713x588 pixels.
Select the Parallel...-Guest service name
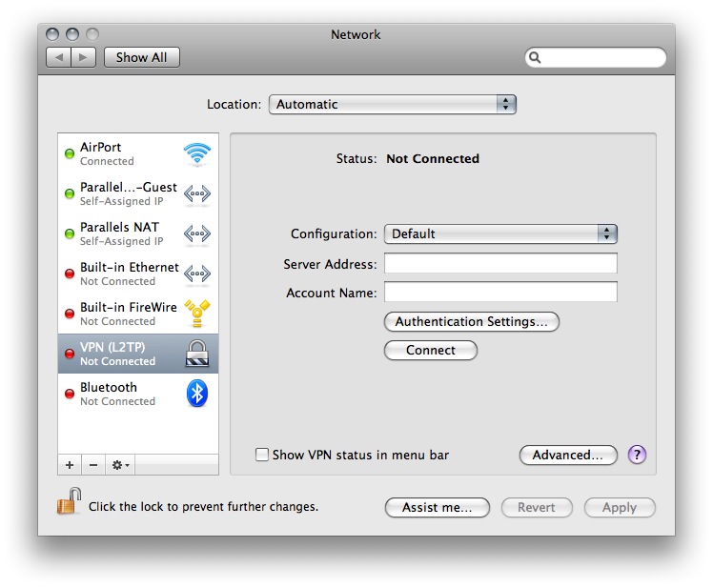coord(129,188)
